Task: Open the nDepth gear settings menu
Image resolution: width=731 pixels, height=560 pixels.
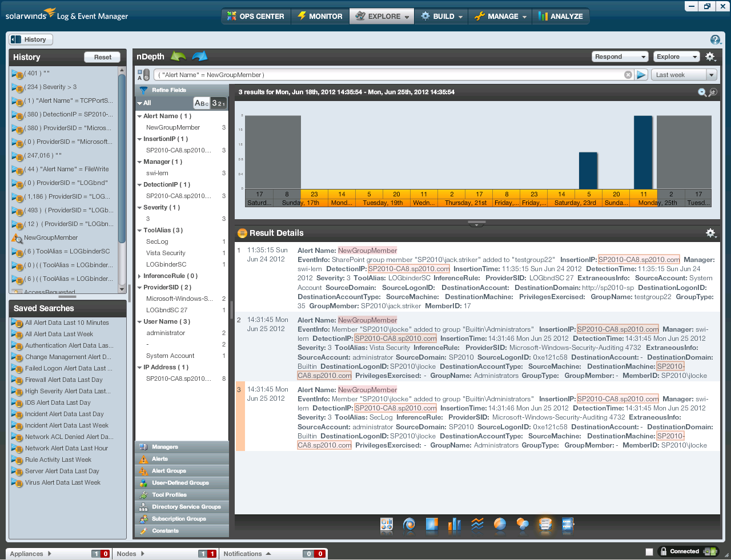Action: tap(710, 57)
